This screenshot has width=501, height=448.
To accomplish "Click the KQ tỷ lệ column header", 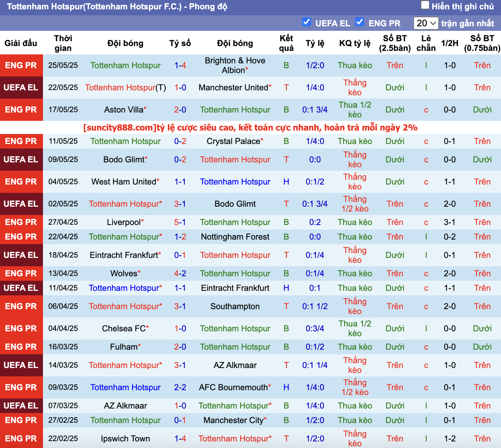I will tap(355, 43).
